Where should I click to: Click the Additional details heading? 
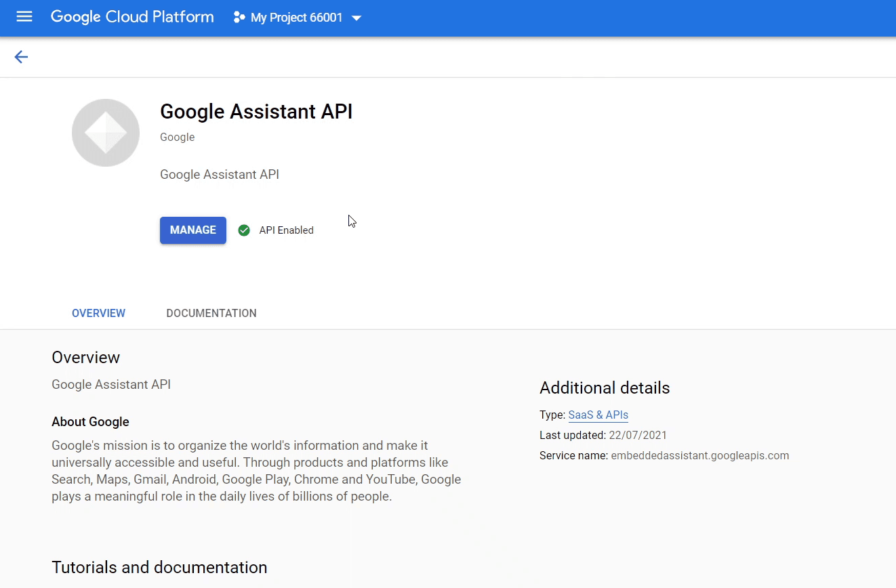tap(604, 387)
